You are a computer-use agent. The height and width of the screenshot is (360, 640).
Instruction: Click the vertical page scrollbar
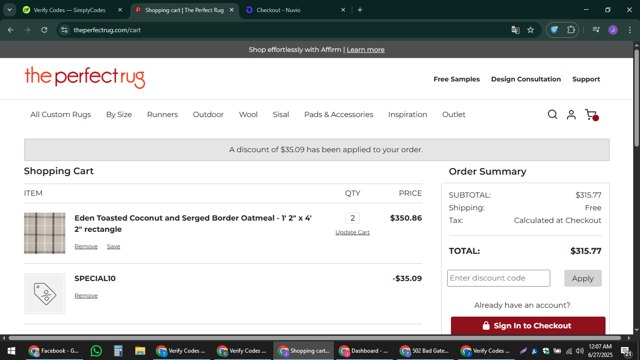(636, 98)
